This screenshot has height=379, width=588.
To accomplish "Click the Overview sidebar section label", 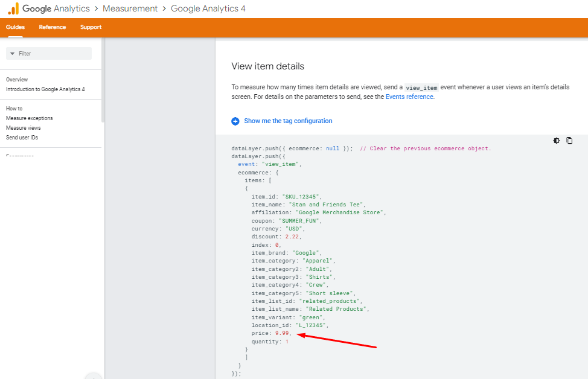I will point(17,80).
